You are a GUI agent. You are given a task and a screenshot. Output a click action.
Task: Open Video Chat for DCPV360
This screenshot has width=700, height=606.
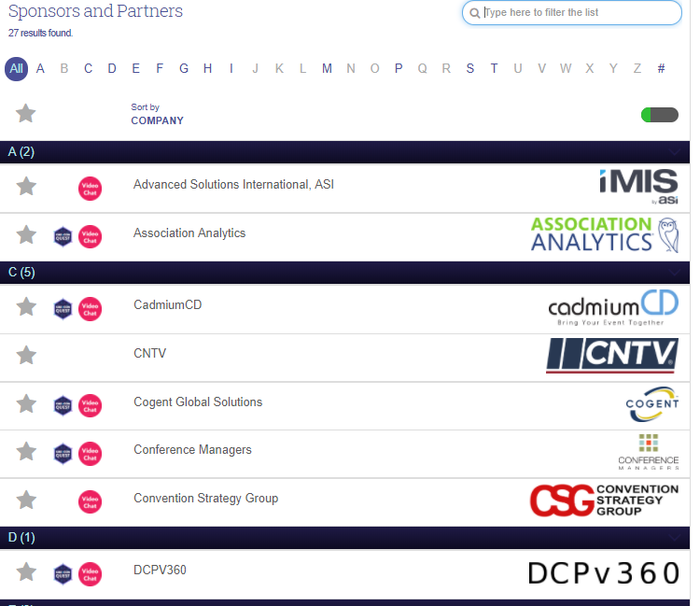(x=90, y=574)
